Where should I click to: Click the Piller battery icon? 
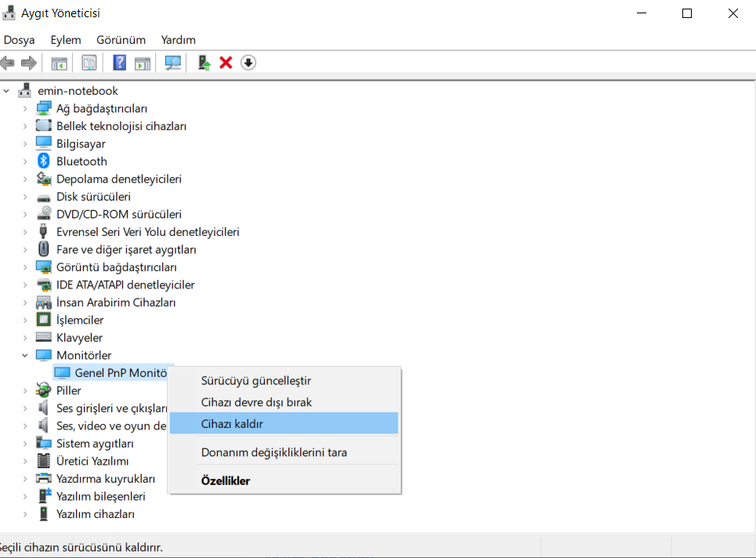tap(43, 390)
